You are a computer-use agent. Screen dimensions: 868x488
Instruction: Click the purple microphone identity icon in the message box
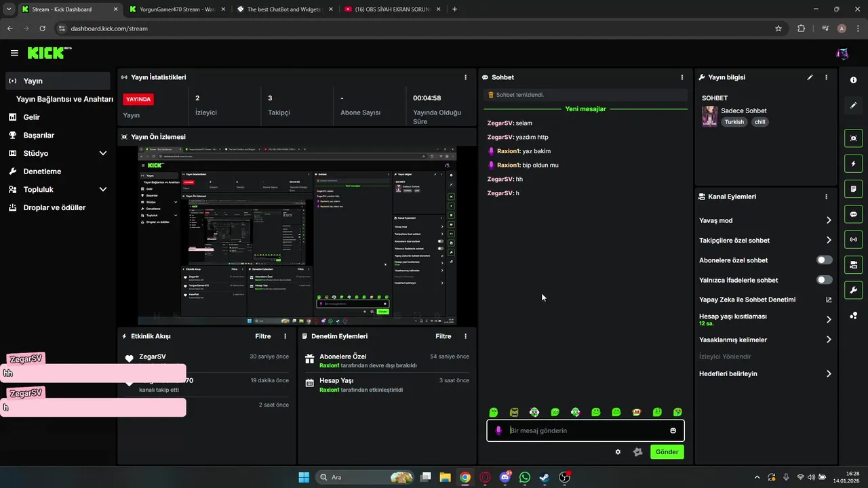click(498, 430)
